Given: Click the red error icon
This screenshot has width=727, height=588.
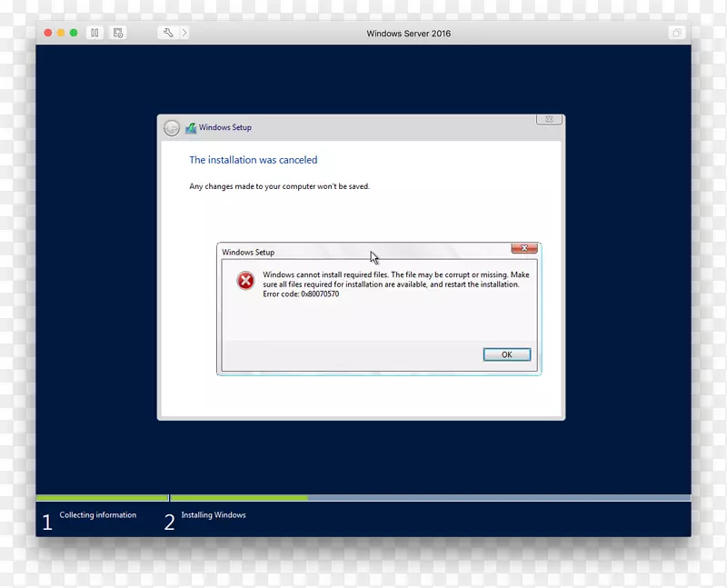Looking at the screenshot, I should click(245, 281).
